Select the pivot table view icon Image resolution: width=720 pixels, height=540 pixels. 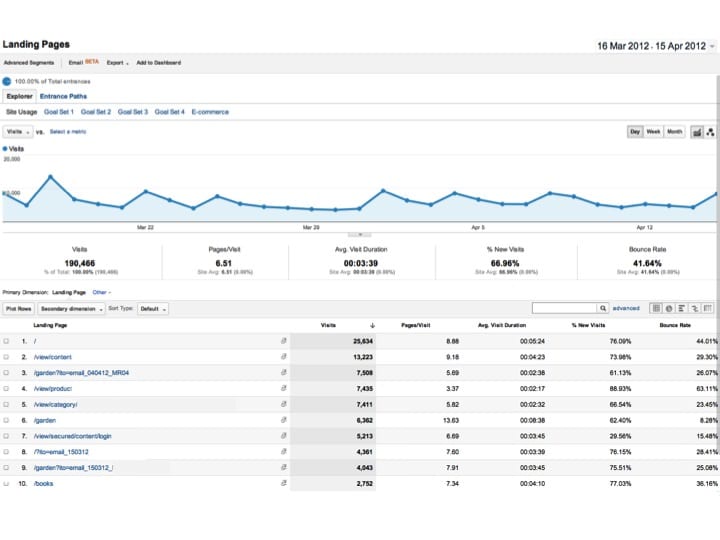(709, 309)
